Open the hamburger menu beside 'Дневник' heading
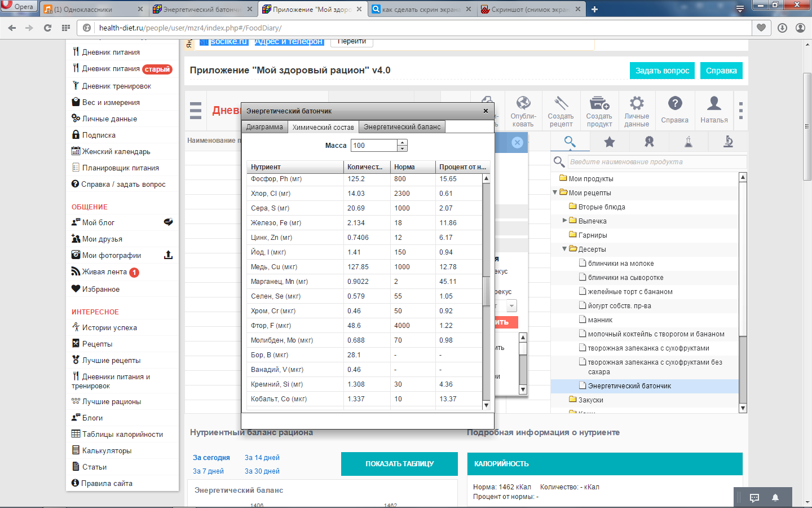 click(x=196, y=111)
